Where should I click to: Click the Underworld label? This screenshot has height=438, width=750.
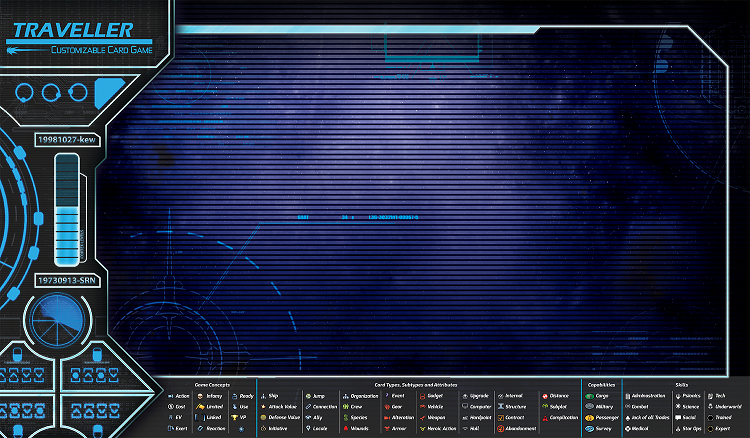(x=728, y=407)
